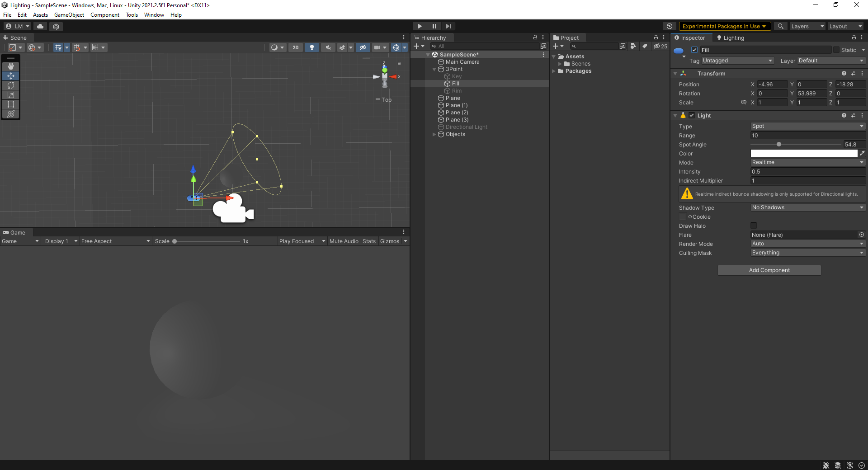Expand the Objects item in Hierarchy
The image size is (868, 470).
[x=434, y=134]
